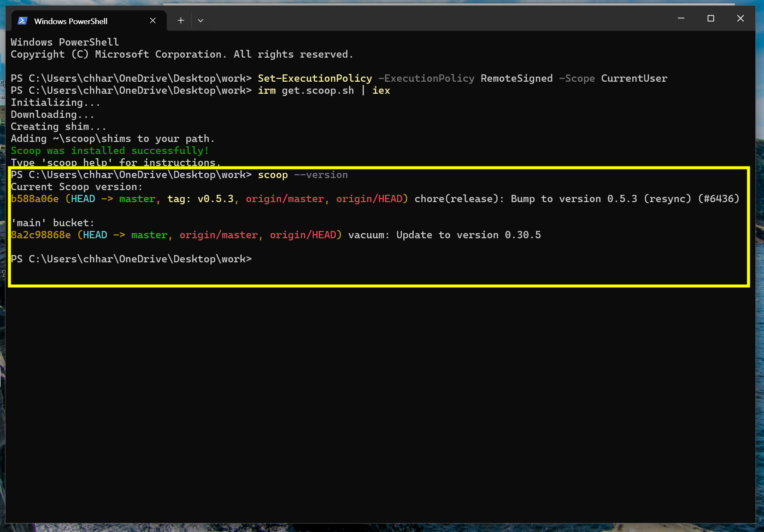
Task: Click 'chore(release): Bump to version 0.5.3' text
Action: coord(526,199)
